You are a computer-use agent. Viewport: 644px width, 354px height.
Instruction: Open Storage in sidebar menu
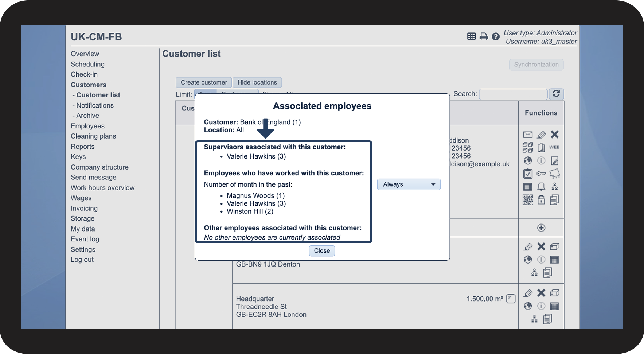(83, 219)
